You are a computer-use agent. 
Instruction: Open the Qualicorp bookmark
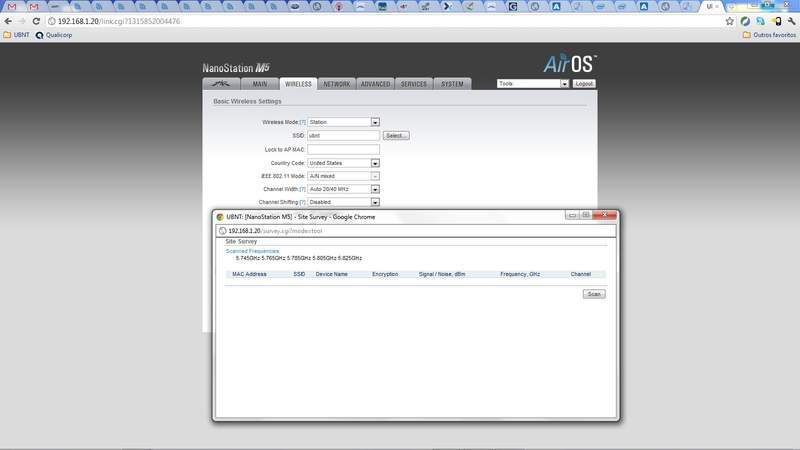point(54,35)
